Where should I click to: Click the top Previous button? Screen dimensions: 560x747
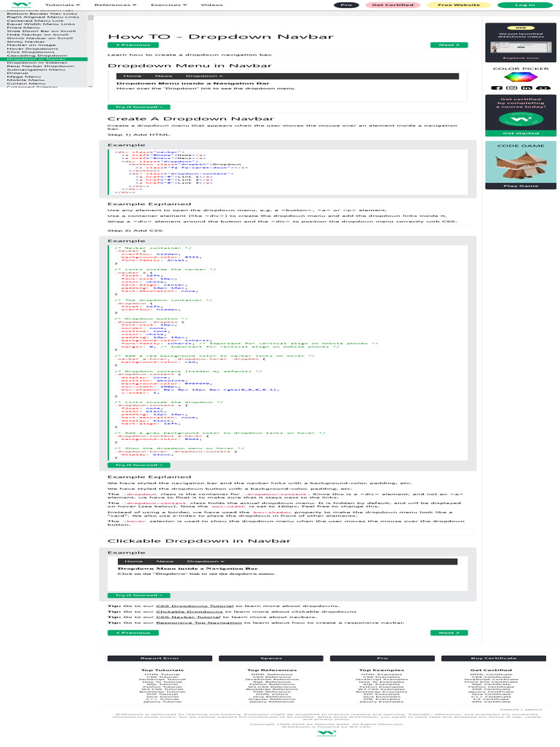click(133, 44)
